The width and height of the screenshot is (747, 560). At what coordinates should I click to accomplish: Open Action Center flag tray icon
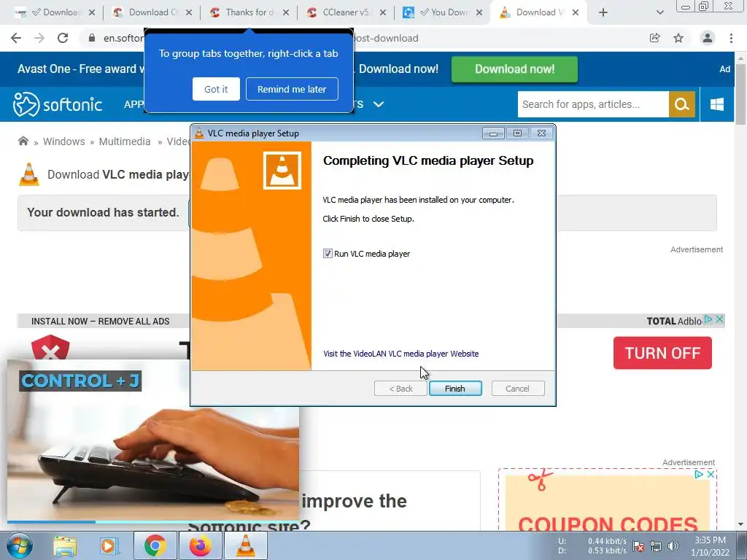[x=638, y=546]
